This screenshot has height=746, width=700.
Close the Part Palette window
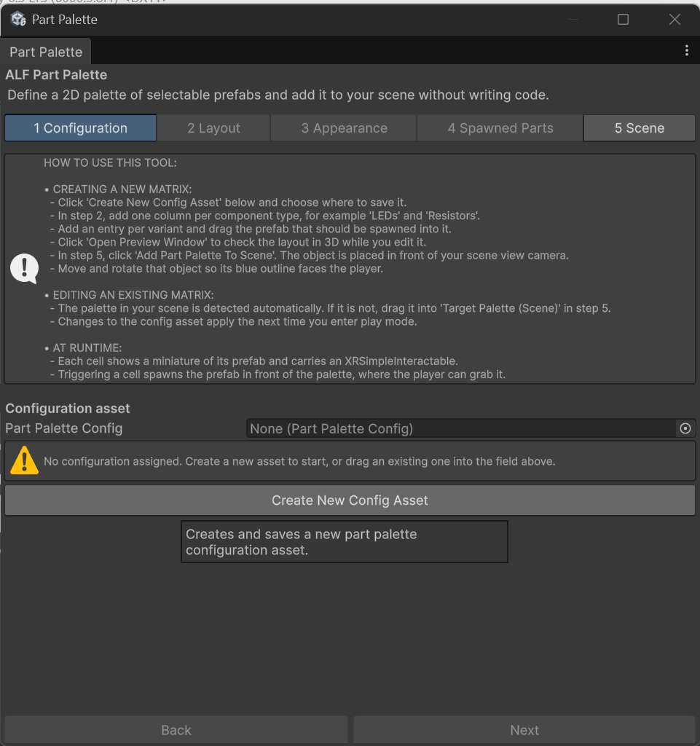coord(675,20)
